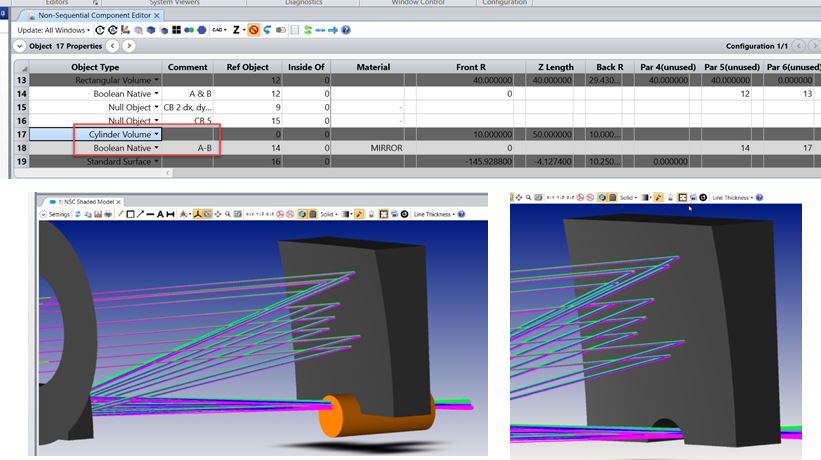Image resolution: width=821 pixels, height=460 pixels.
Task: Click the red Ignore Objects toolbar icon
Action: tap(254, 30)
